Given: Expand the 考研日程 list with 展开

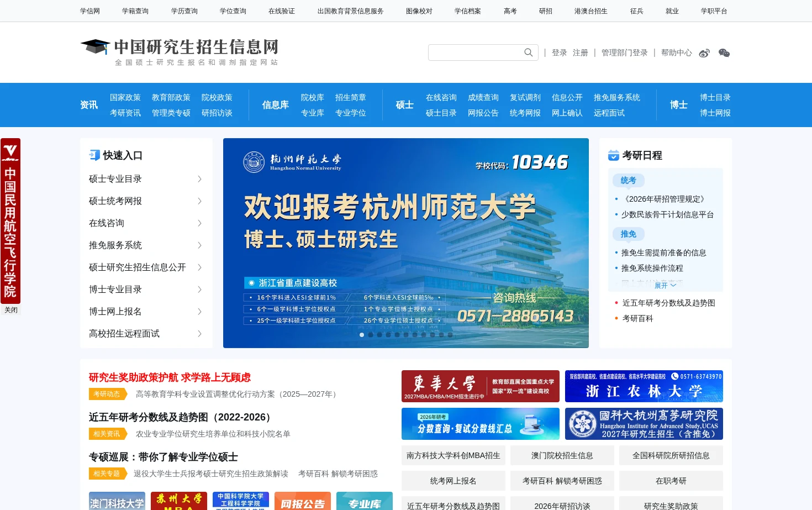Looking at the screenshot, I should [665, 286].
